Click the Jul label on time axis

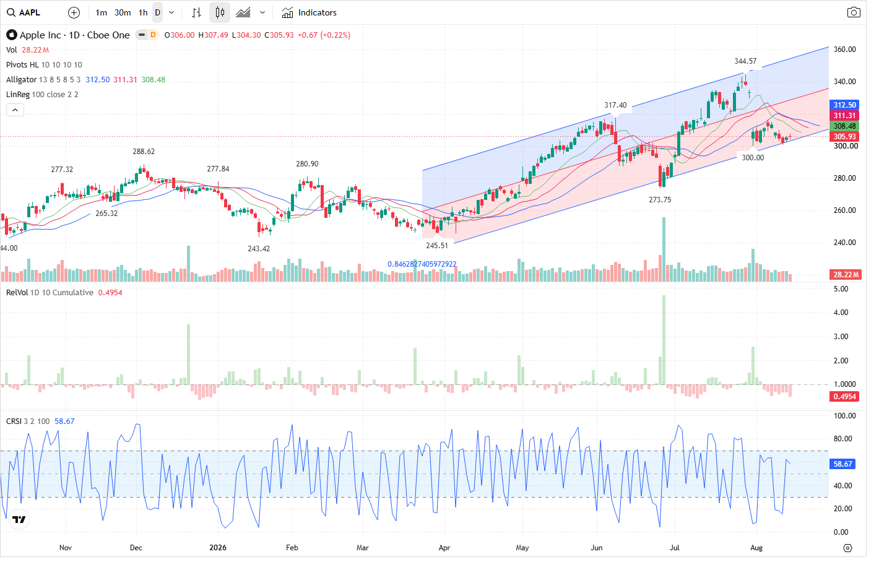[x=675, y=548]
